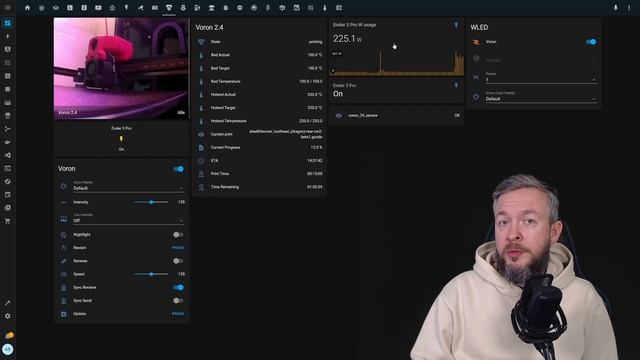
Task: Open the shopping cart sidebar icon
Action: coord(7,221)
